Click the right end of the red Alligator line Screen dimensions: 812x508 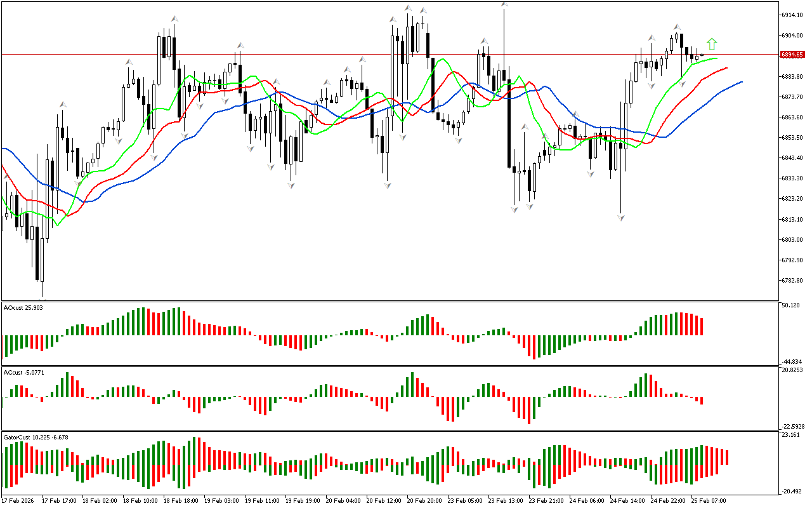(726, 67)
